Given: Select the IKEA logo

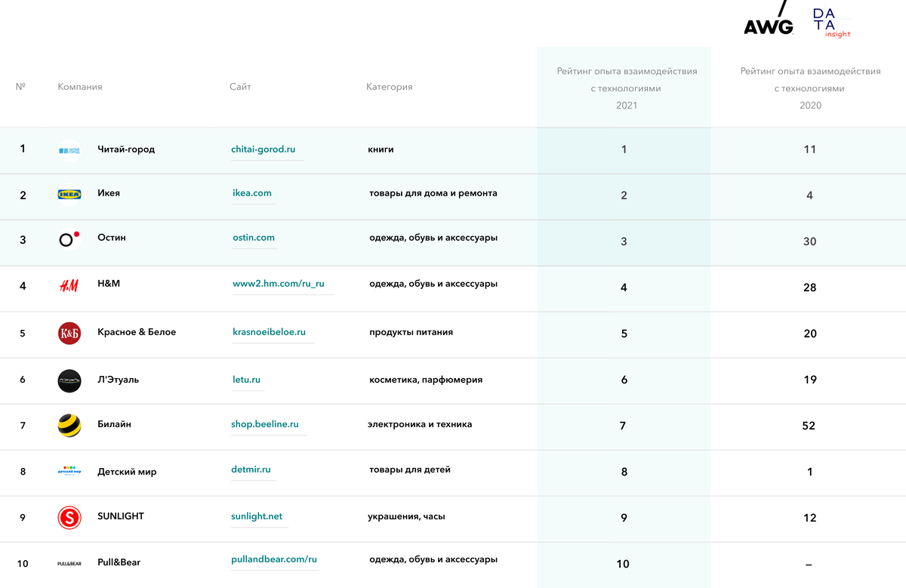Looking at the screenshot, I should (69, 195).
